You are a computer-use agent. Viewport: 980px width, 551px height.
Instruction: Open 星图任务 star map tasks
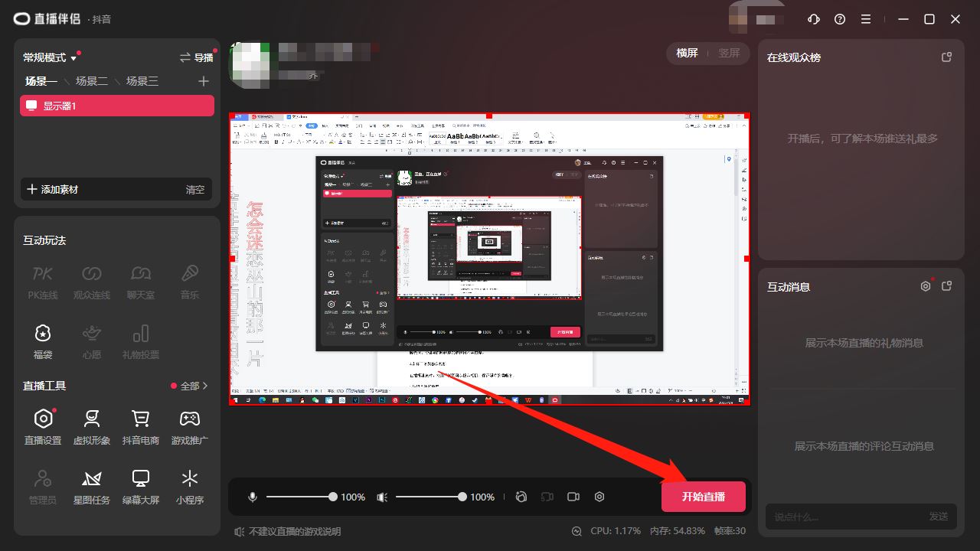pyautogui.click(x=92, y=487)
